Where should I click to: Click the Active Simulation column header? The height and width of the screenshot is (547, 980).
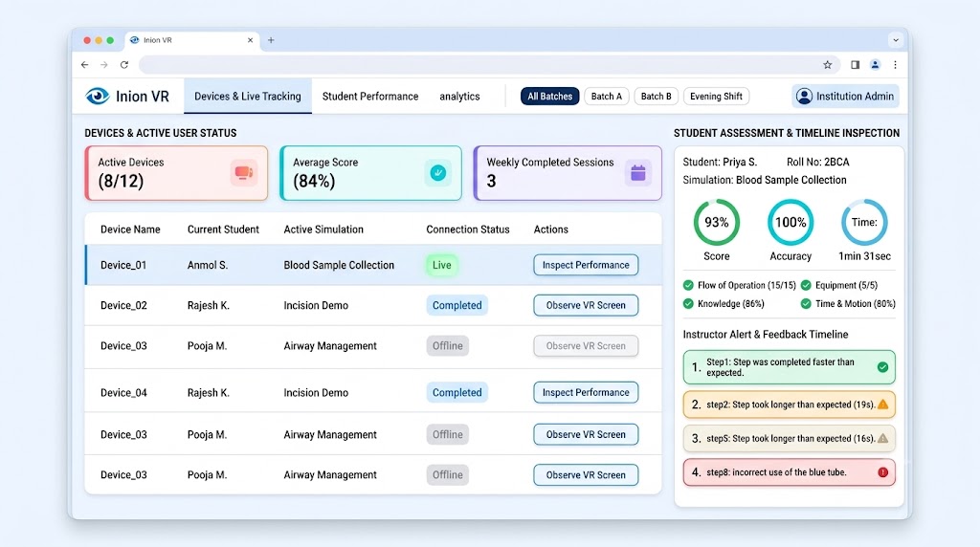coord(323,230)
